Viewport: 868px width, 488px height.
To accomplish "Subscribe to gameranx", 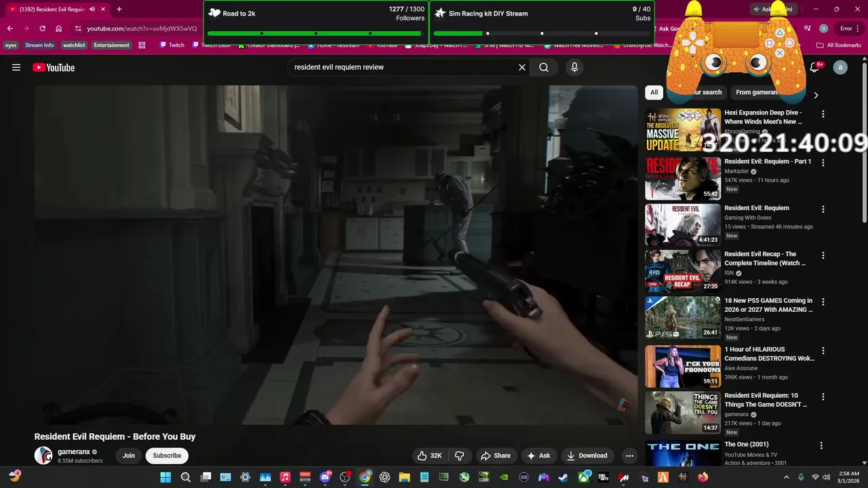I will click(x=167, y=455).
